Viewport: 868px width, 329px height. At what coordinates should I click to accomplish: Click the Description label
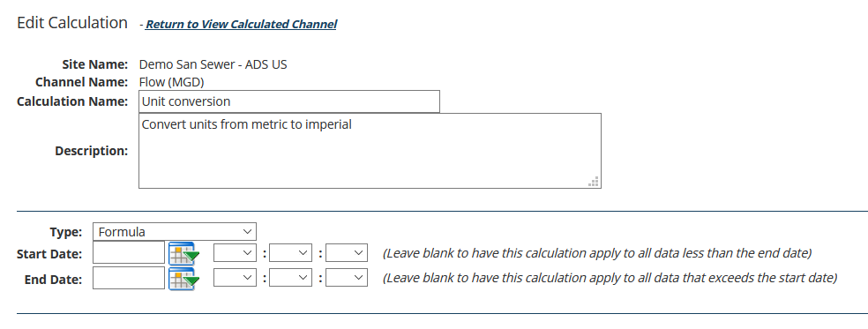(x=92, y=151)
